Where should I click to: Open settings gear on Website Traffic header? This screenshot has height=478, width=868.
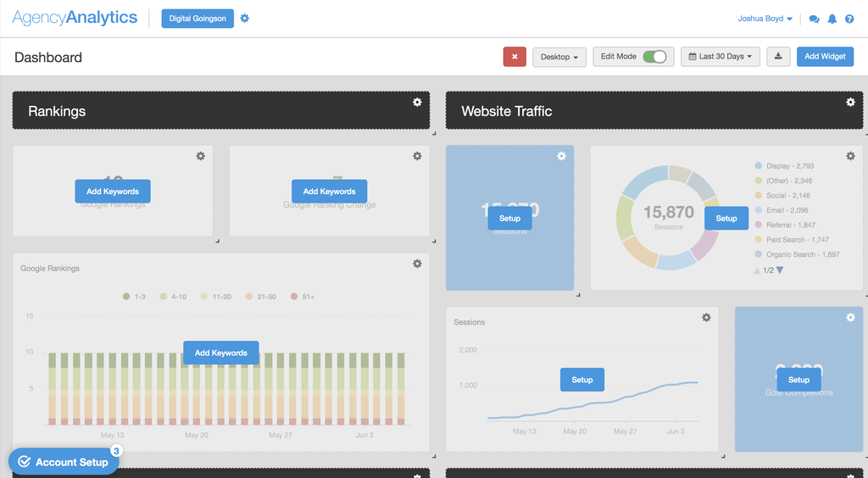point(850,102)
